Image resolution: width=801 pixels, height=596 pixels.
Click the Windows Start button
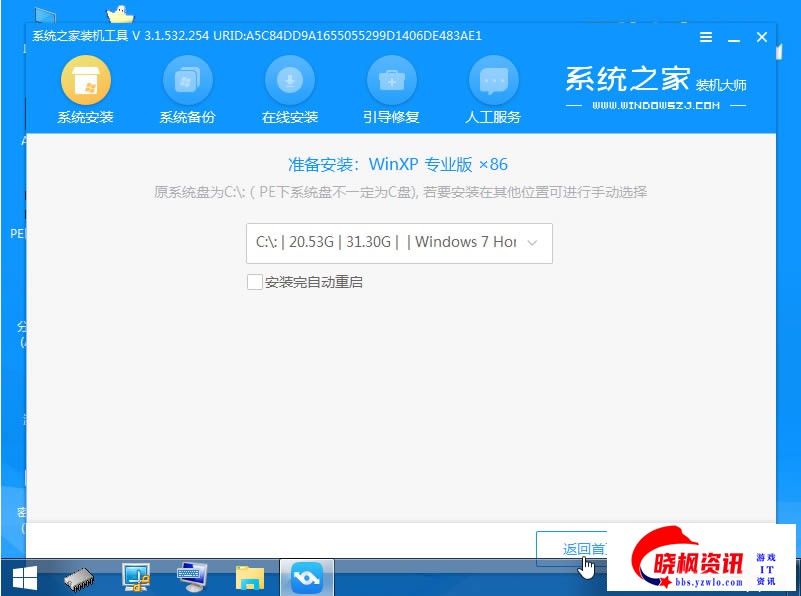[x=24, y=577]
